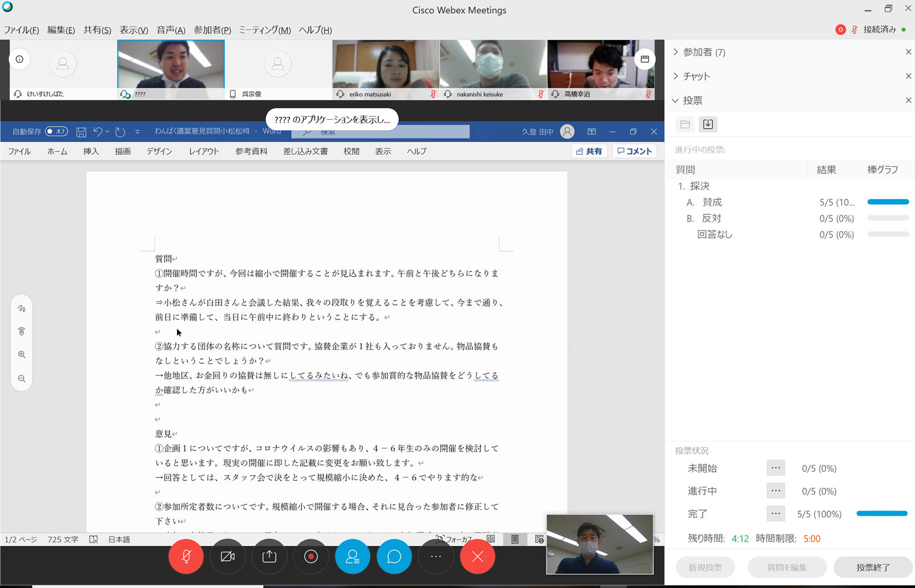Turn on the camera video button

point(227,556)
